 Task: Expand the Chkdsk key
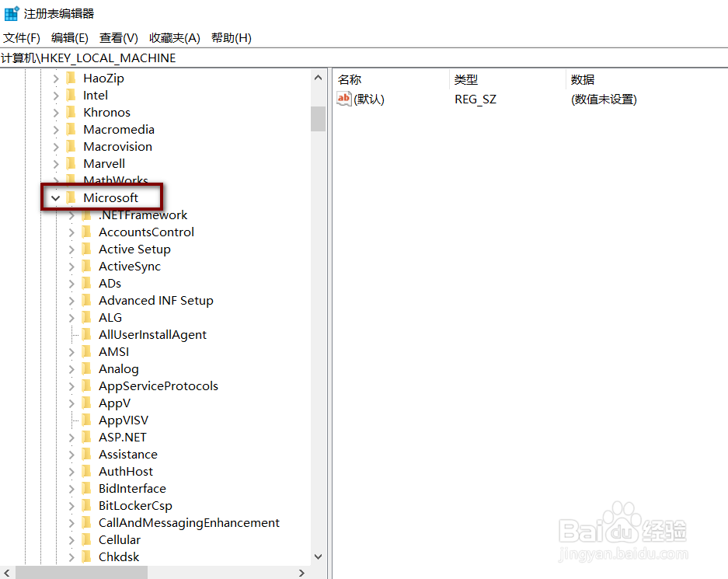[x=71, y=557]
